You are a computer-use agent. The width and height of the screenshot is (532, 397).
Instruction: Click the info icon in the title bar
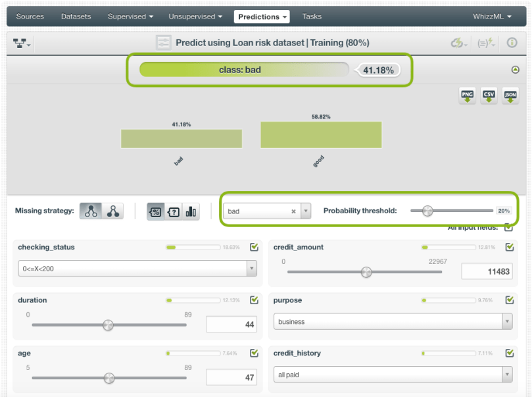tap(512, 43)
